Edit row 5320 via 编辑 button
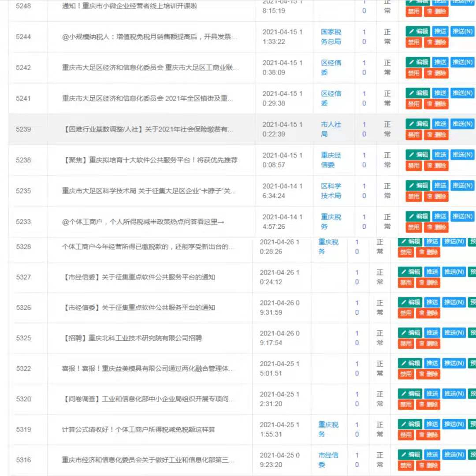This screenshot has width=476, height=476. click(x=410, y=394)
